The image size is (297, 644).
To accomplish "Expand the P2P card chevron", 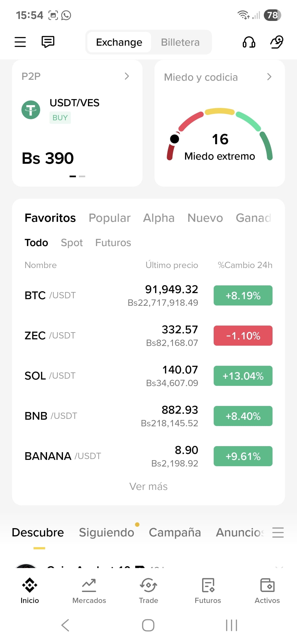I will tap(127, 76).
